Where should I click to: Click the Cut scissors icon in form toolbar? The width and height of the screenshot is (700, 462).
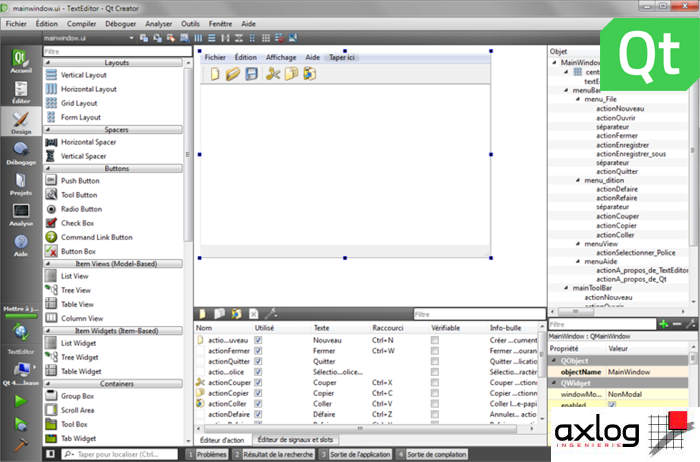(x=273, y=74)
